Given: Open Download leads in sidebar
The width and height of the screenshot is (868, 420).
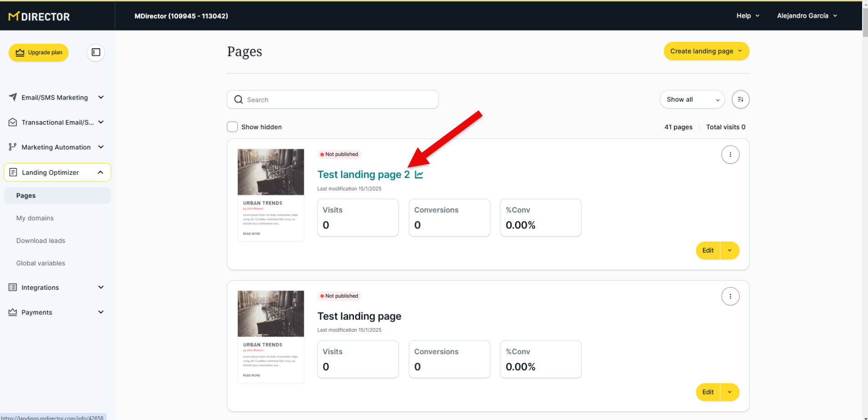Looking at the screenshot, I should tap(41, 241).
